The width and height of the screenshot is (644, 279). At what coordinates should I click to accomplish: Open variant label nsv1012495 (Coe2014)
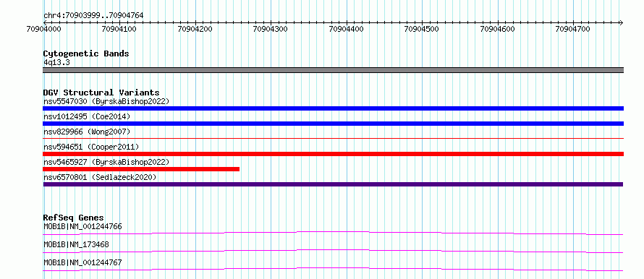click(x=87, y=116)
